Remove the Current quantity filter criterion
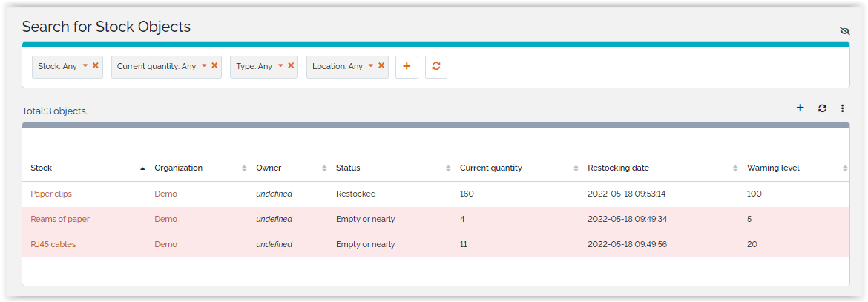Viewport: 868px width, 302px height. click(214, 65)
